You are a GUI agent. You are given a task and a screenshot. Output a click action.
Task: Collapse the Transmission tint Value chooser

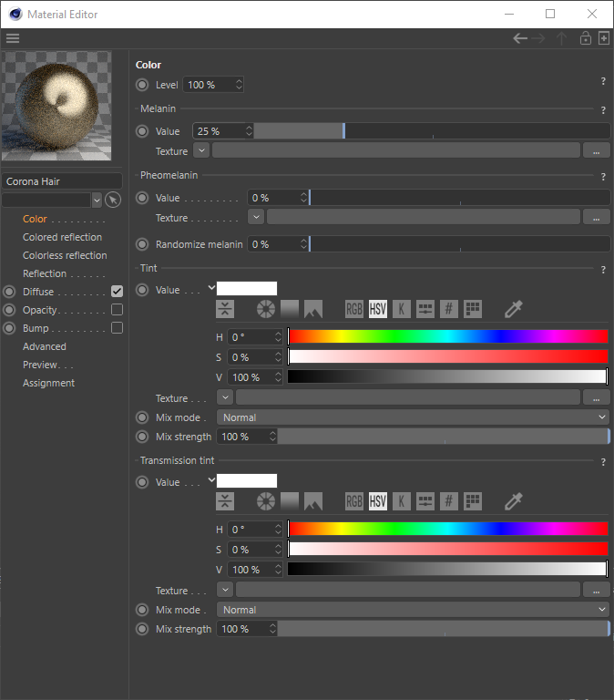[211, 480]
